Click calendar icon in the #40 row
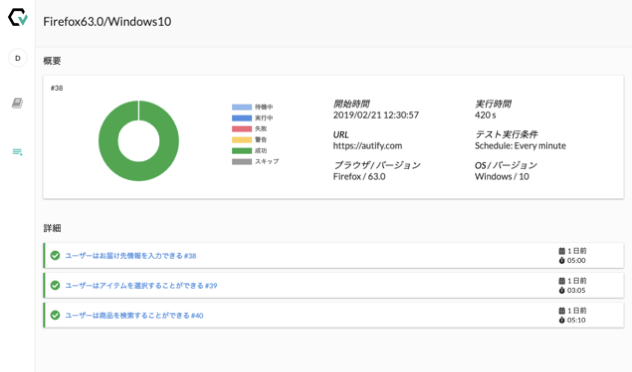Screen dimensions: 632x372 click(561, 310)
